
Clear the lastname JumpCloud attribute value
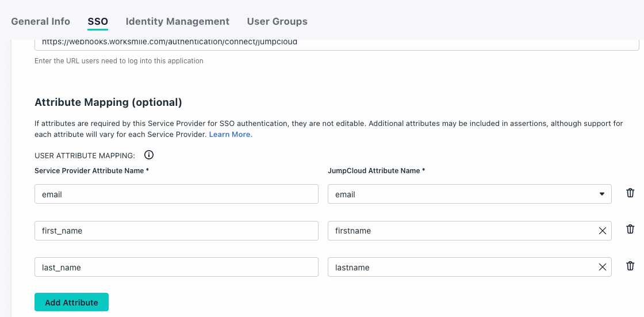[602, 268]
